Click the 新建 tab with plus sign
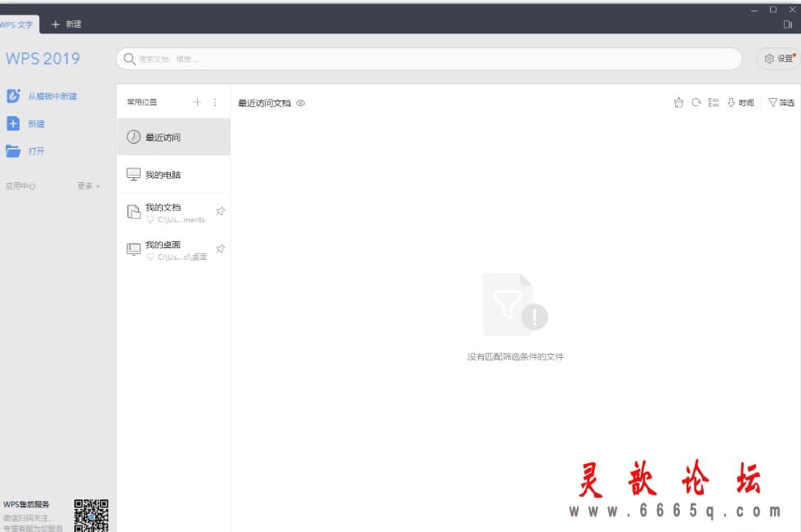 [x=66, y=24]
